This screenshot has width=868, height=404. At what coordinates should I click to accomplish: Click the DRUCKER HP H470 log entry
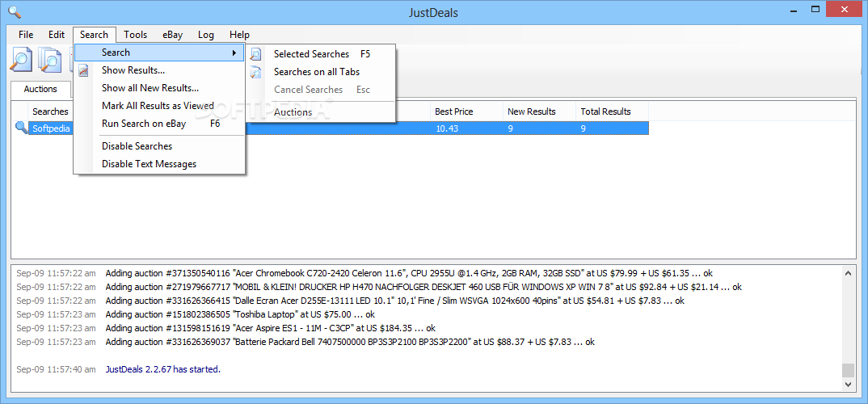pyautogui.click(x=423, y=287)
